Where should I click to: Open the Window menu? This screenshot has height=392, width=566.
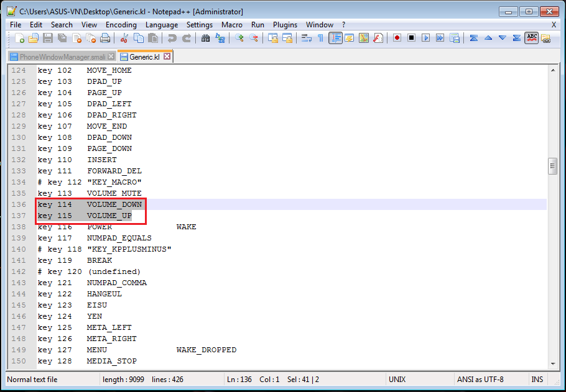[320, 24]
